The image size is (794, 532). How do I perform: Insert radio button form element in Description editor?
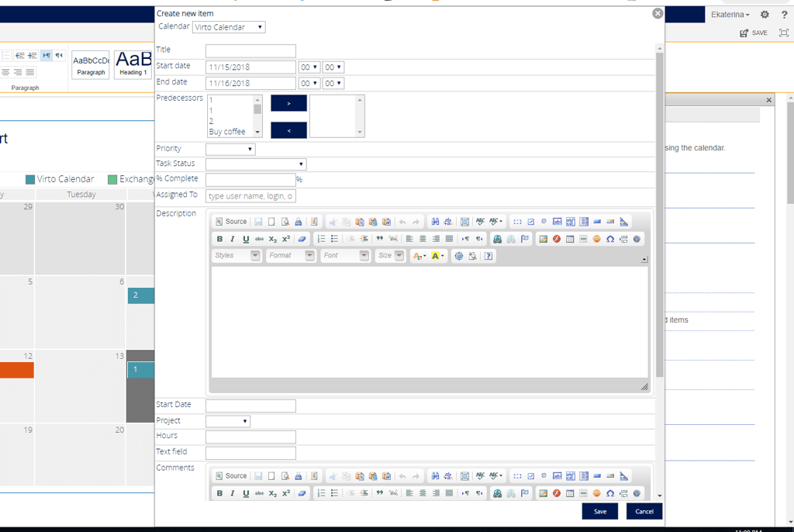(544, 222)
